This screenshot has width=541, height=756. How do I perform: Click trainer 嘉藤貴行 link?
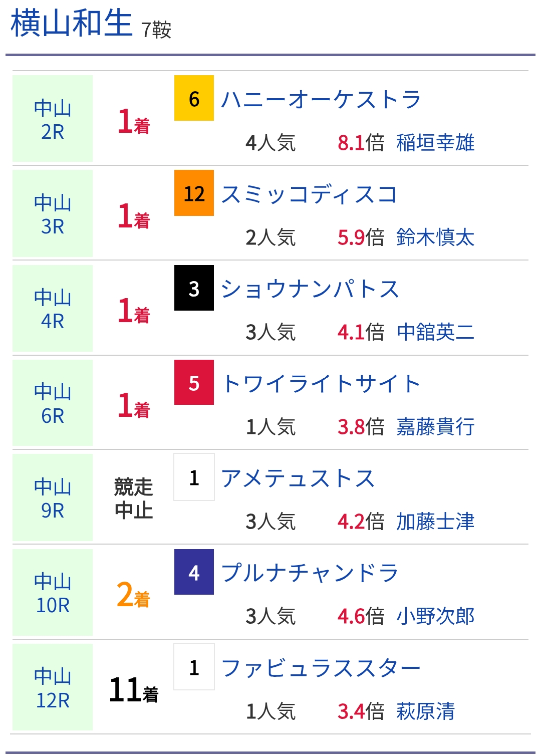pyautogui.click(x=435, y=427)
